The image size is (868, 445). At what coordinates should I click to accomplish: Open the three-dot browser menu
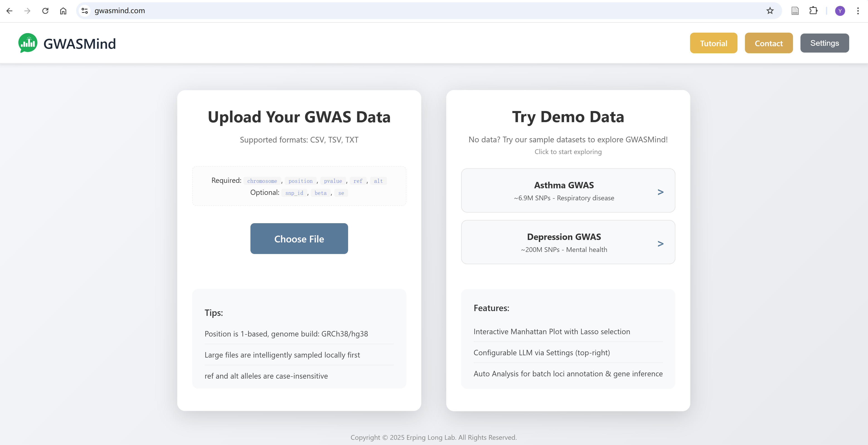click(x=858, y=11)
